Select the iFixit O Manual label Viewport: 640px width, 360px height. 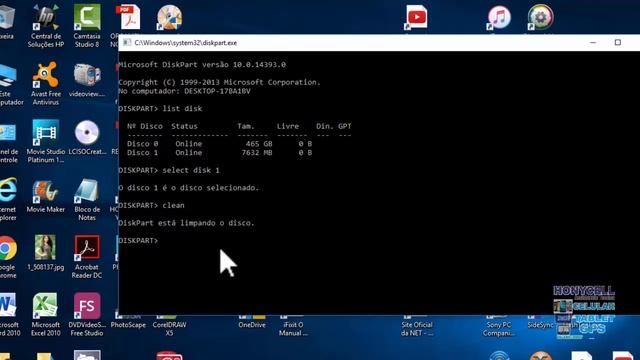click(293, 329)
